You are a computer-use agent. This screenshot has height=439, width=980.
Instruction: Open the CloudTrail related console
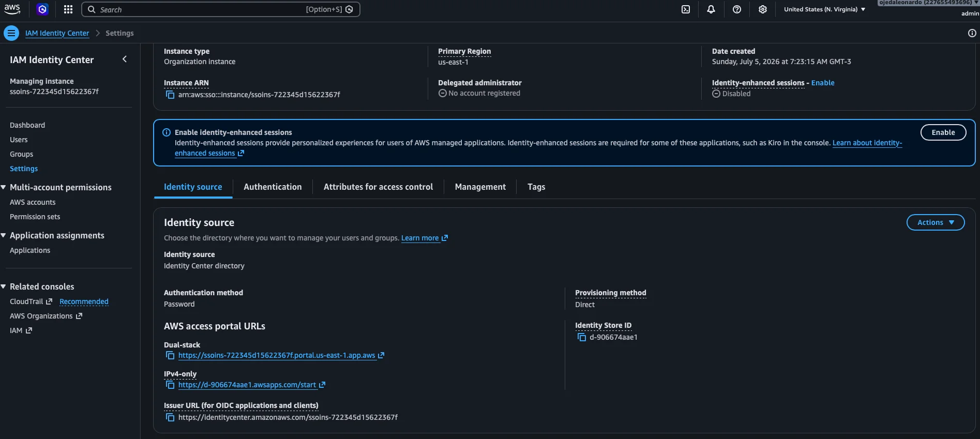[x=26, y=301]
